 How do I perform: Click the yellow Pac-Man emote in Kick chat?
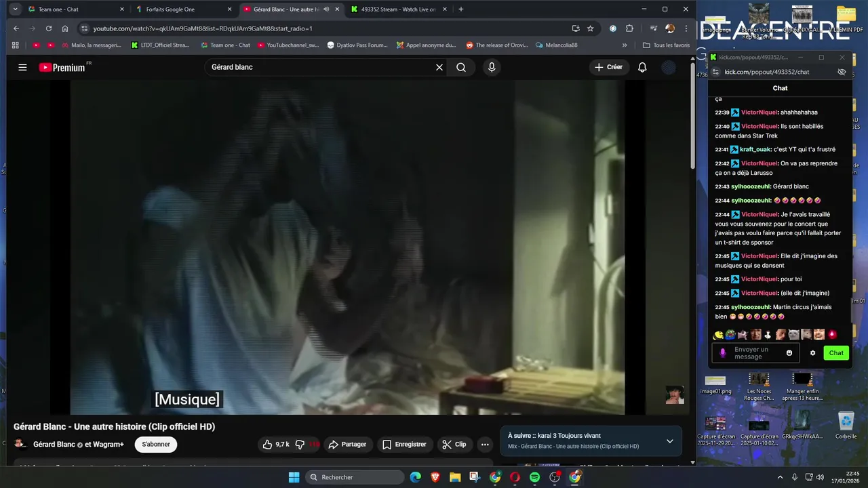[x=718, y=334]
